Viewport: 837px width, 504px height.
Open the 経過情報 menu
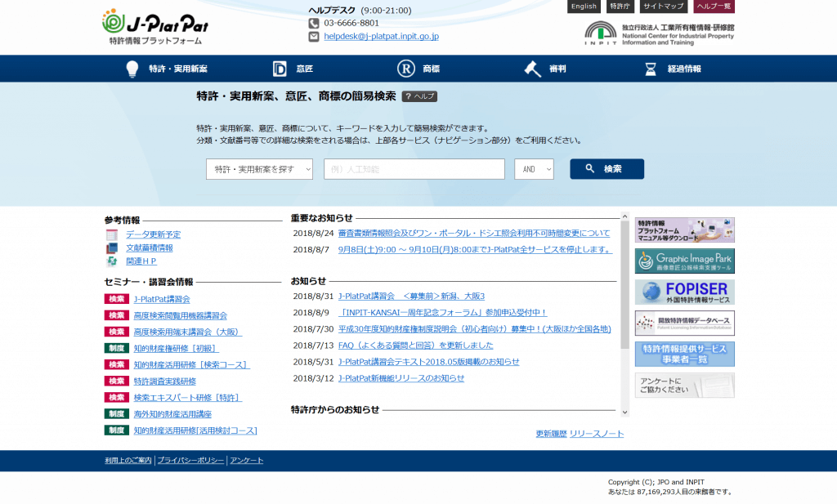pyautogui.click(x=673, y=69)
